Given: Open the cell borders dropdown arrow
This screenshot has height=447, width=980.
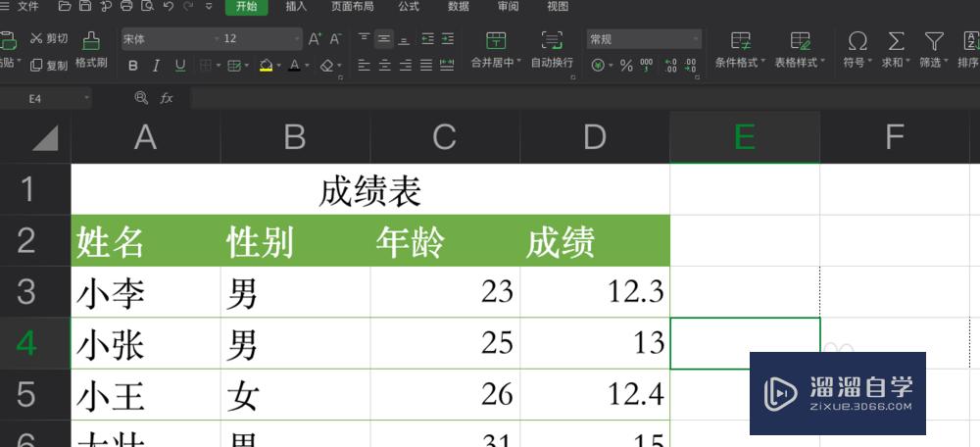Looking at the screenshot, I should [x=219, y=66].
